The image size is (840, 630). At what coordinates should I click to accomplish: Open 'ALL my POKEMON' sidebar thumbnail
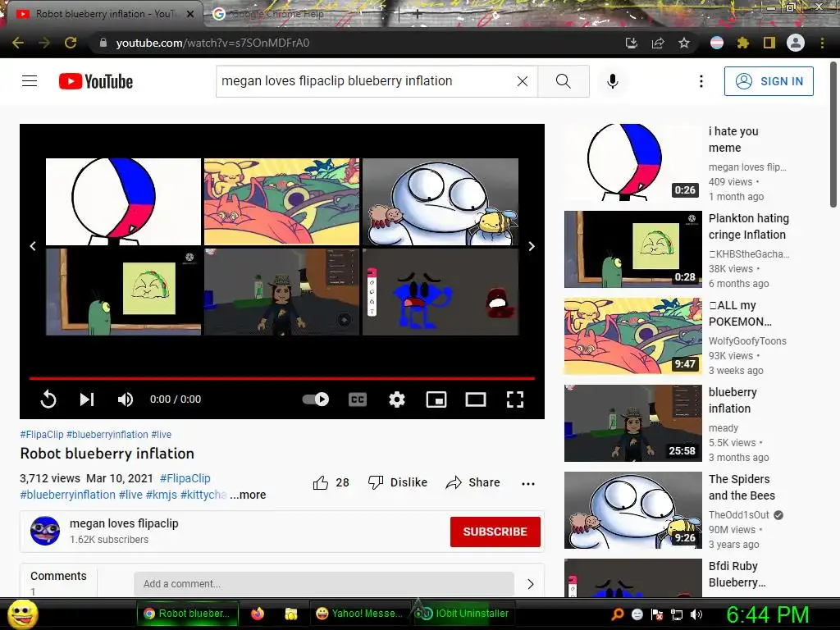(x=632, y=336)
